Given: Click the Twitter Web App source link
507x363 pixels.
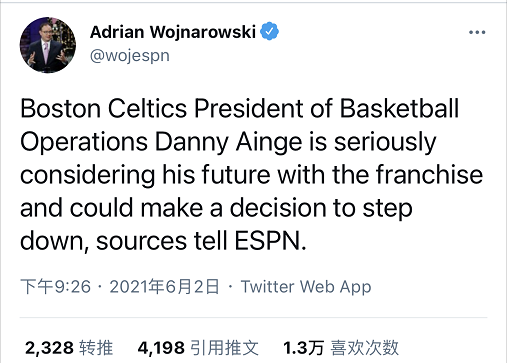Looking at the screenshot, I should tap(306, 287).
